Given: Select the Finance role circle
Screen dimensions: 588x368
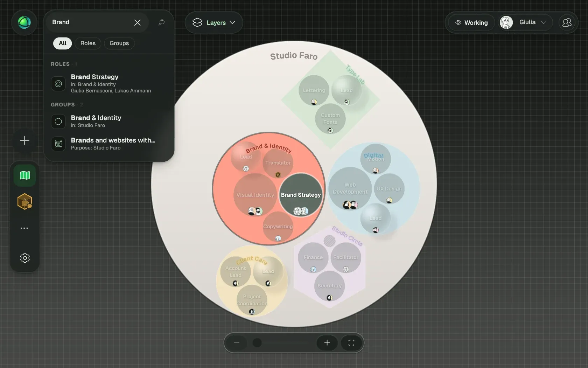Looking at the screenshot, I should pos(313,257).
